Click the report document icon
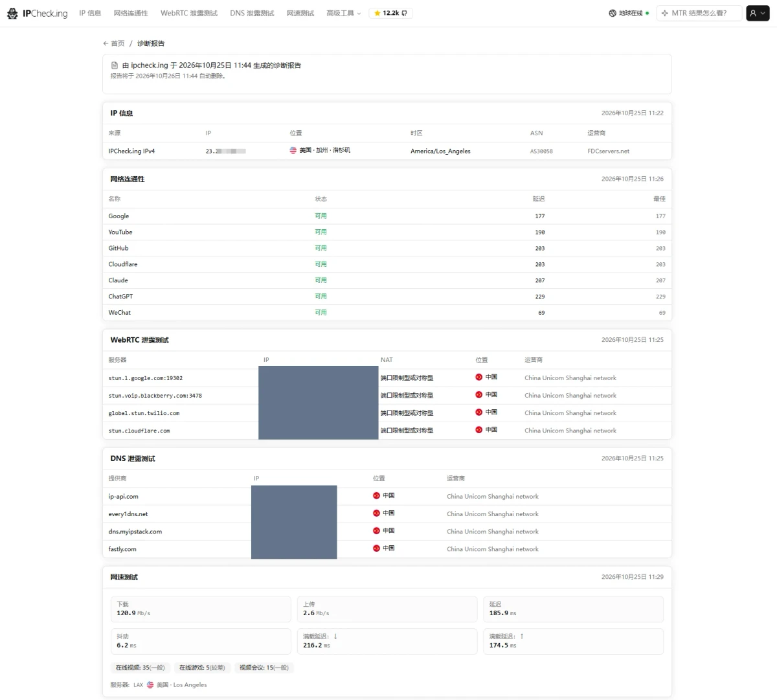Screen dimensions: 777x700 coord(115,65)
